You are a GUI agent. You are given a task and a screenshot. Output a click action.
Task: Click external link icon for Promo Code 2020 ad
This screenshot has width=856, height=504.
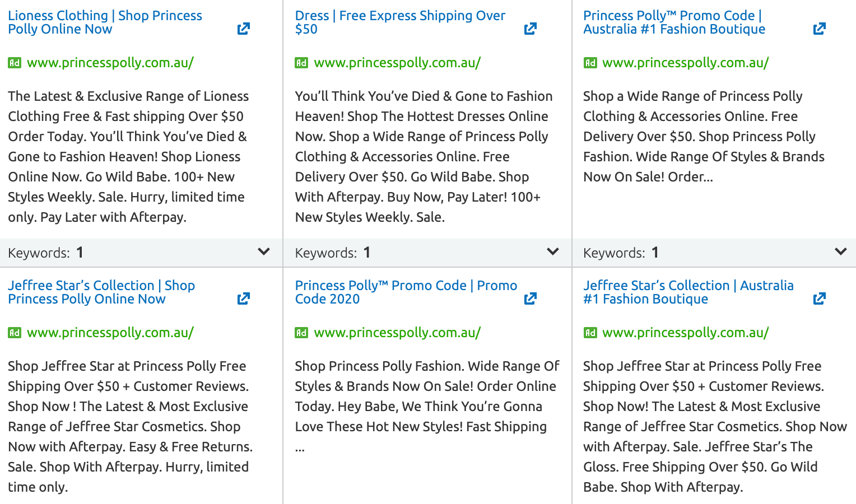(530, 298)
